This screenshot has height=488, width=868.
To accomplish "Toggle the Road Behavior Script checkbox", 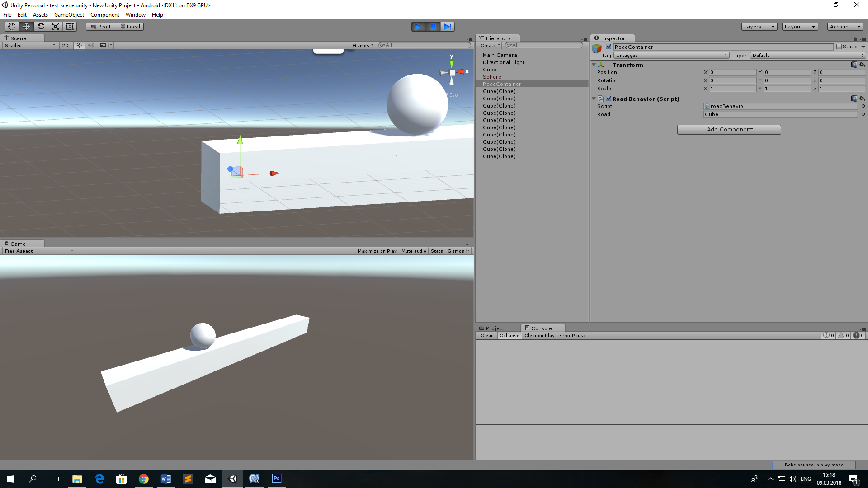I will 608,99.
